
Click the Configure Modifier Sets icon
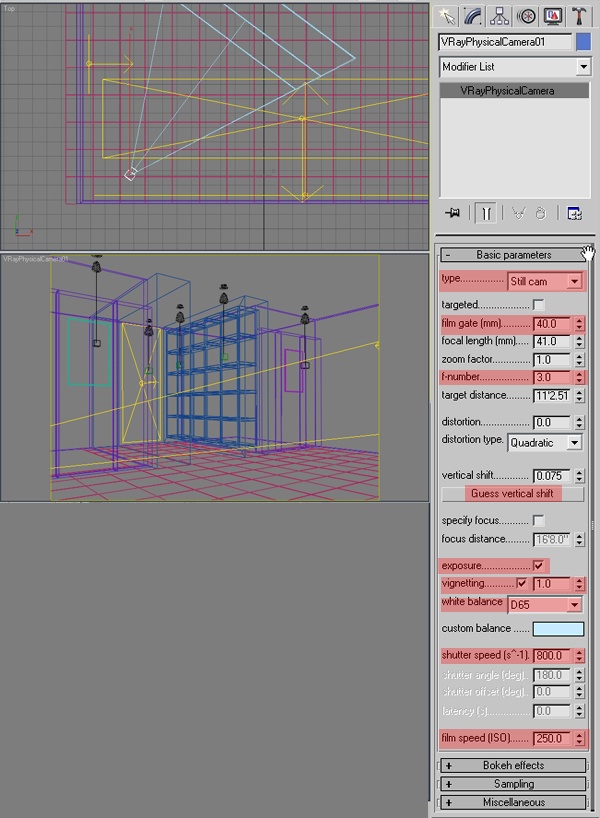coord(574,213)
